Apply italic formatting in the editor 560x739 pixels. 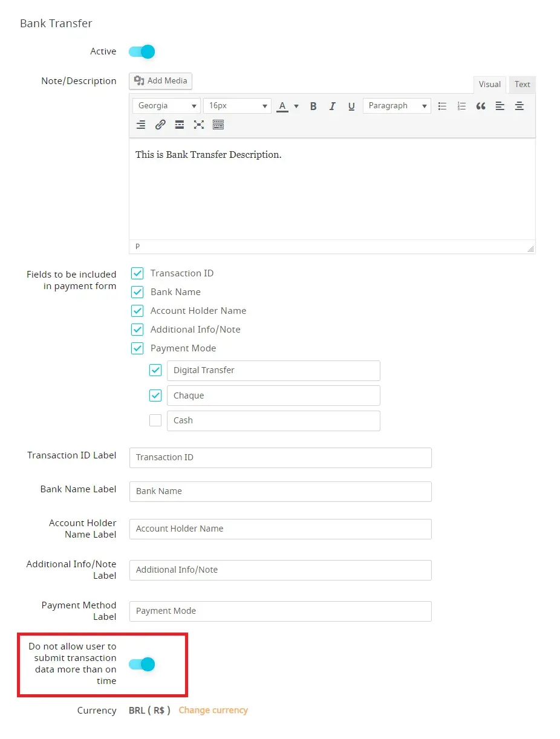(x=332, y=106)
